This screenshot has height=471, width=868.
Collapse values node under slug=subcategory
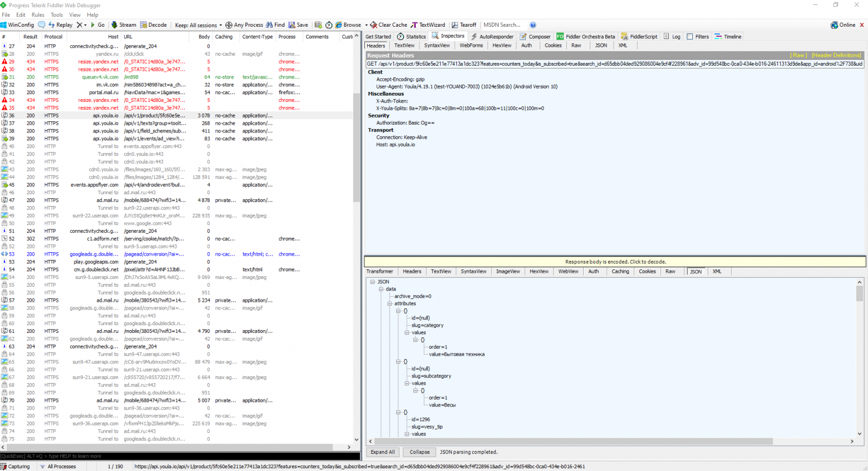pyautogui.click(x=407, y=383)
